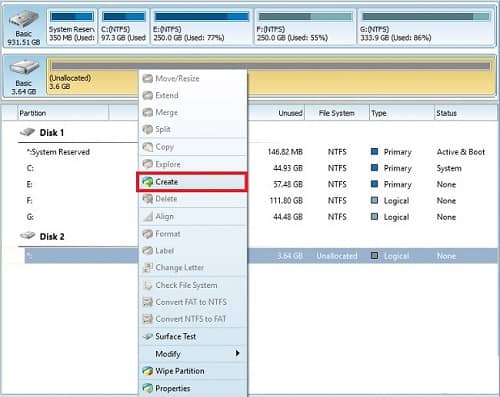
Task: Click the Move/Resize icon in context menu
Action: click(147, 79)
